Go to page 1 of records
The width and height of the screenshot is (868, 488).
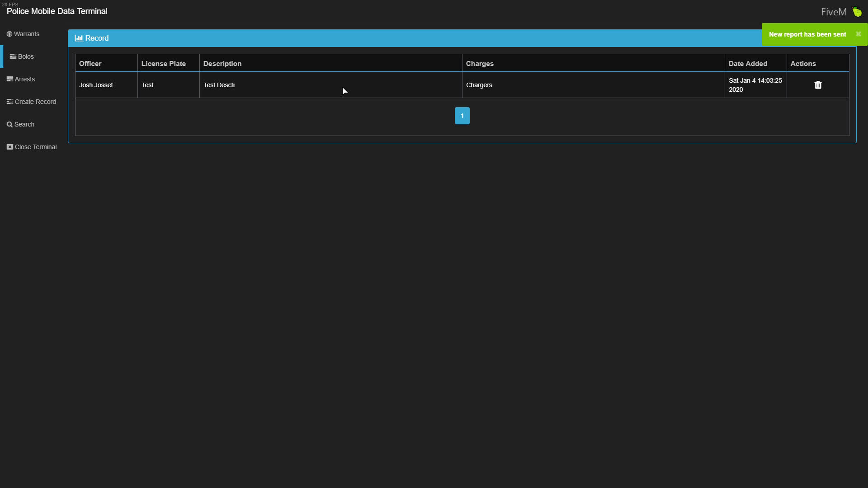(x=462, y=116)
